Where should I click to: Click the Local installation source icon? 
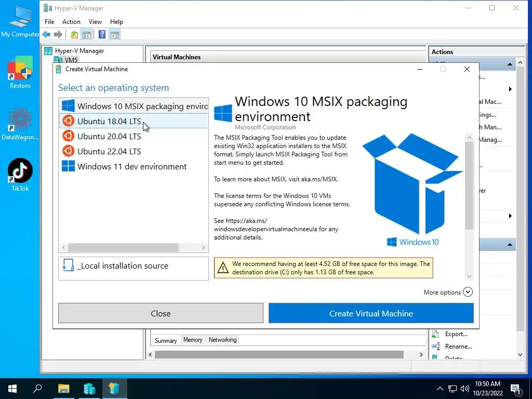68,265
